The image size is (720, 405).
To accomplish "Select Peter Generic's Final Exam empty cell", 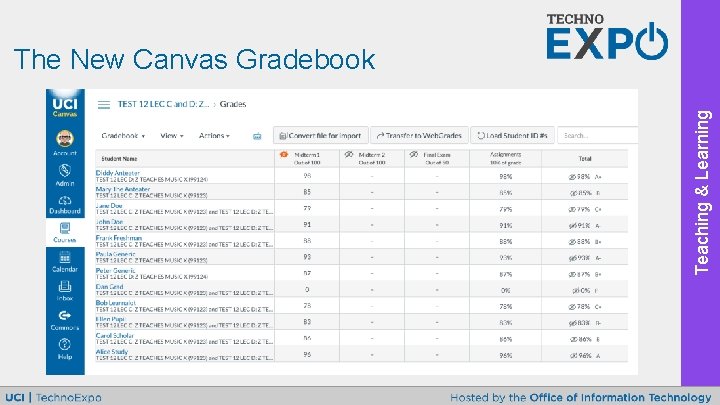I will pyautogui.click(x=437, y=274).
